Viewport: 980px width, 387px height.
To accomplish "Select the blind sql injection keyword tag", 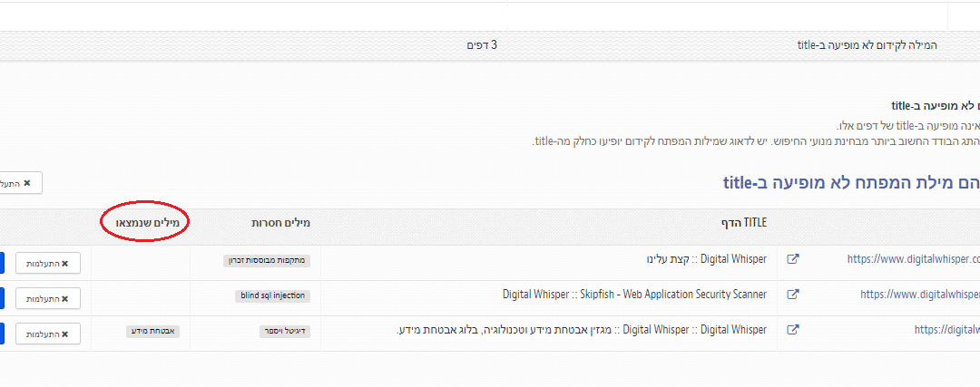I will click(x=272, y=295).
